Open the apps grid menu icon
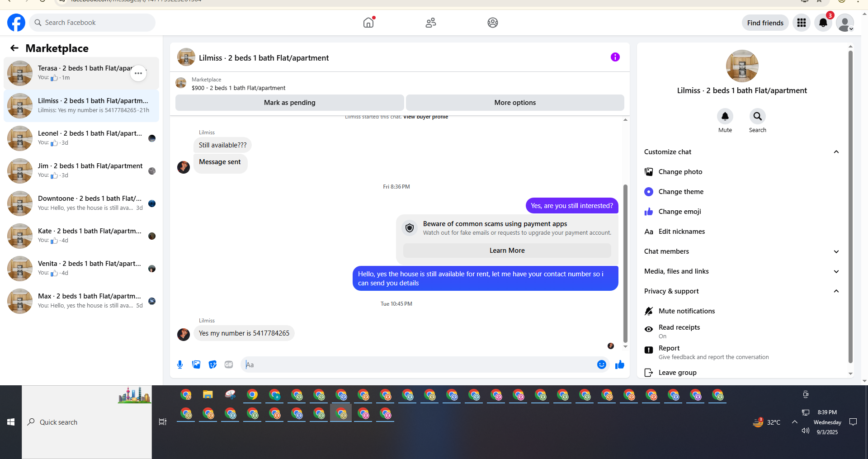The width and height of the screenshot is (868, 459). pos(802,23)
